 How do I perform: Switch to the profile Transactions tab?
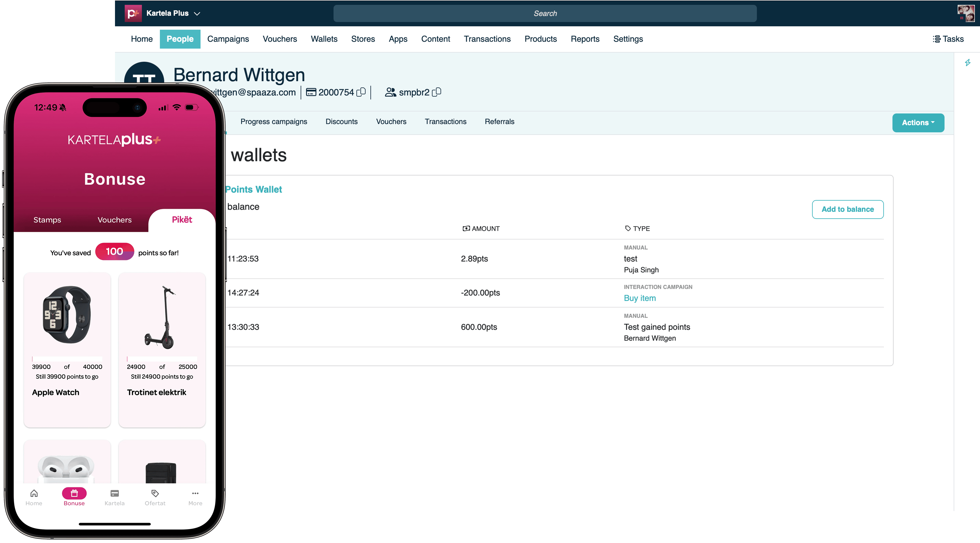coord(445,121)
